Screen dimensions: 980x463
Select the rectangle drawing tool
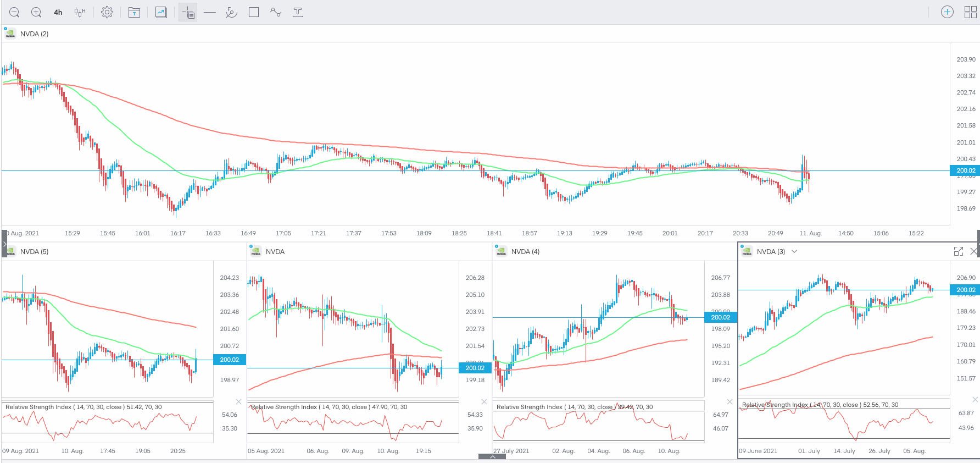254,12
